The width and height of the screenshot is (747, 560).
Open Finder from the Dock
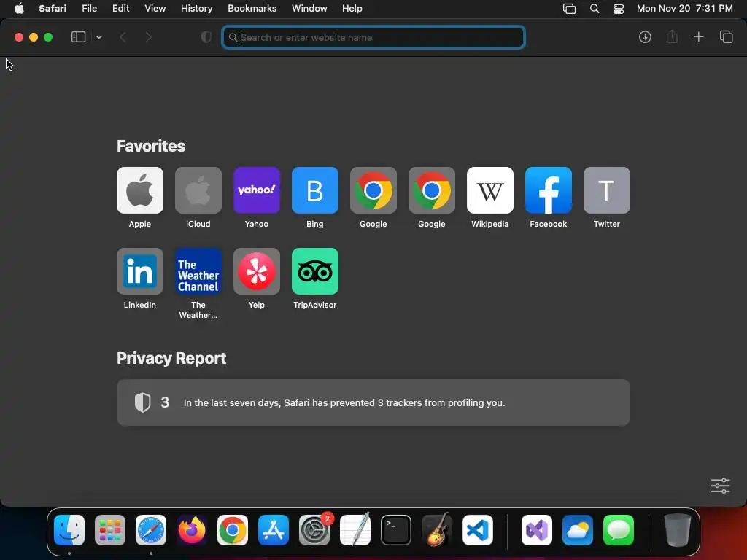point(69,529)
